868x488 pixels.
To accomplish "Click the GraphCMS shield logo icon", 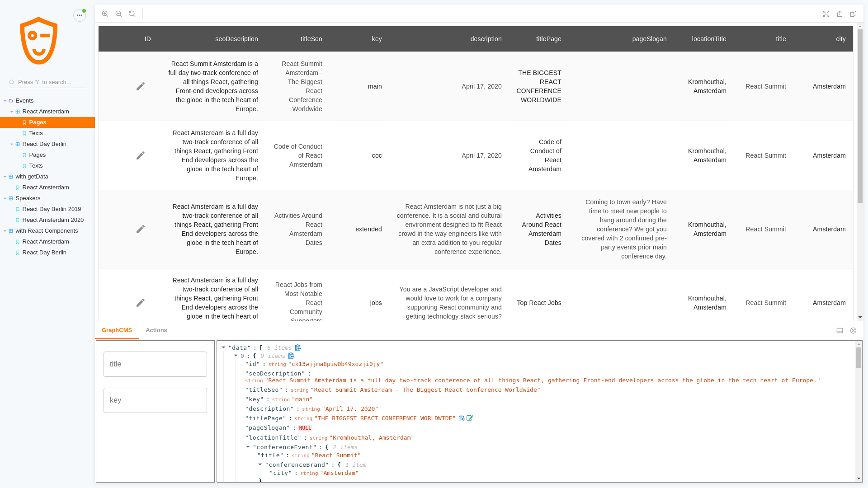I will coord(39,41).
